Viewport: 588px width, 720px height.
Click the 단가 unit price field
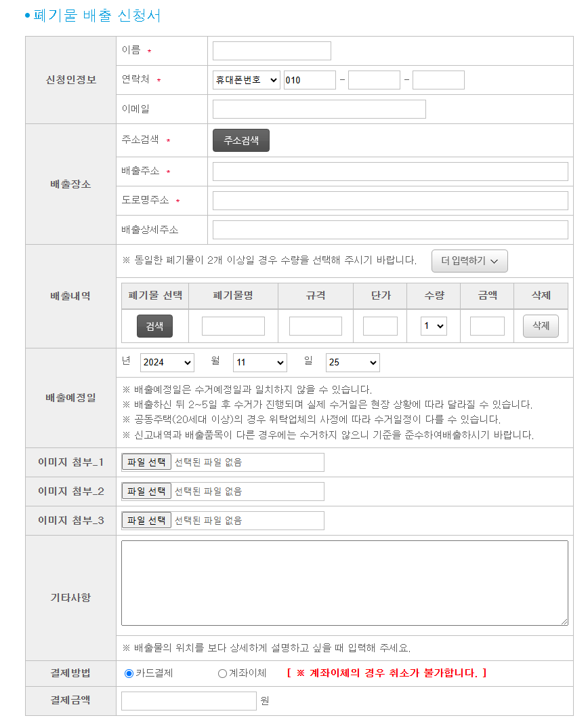pos(380,326)
